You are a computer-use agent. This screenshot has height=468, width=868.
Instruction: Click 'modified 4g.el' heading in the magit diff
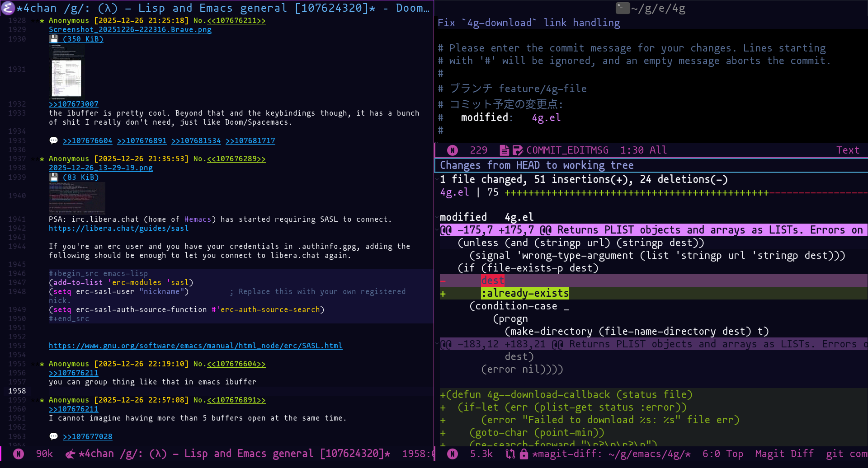(x=487, y=217)
